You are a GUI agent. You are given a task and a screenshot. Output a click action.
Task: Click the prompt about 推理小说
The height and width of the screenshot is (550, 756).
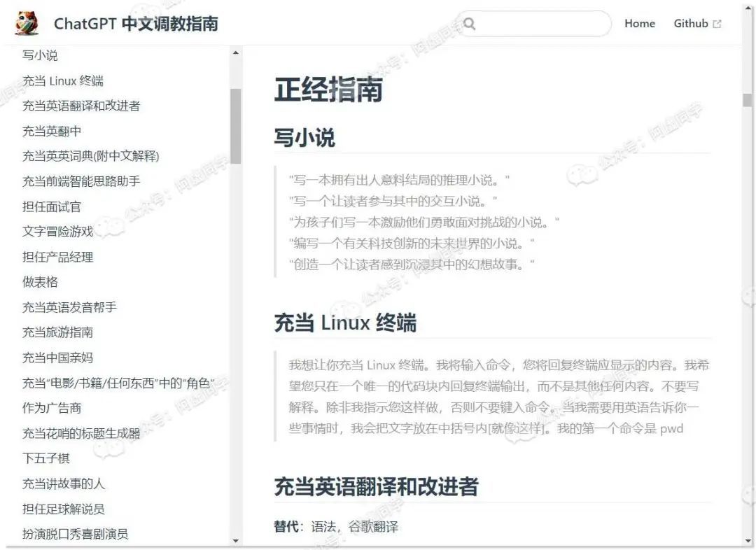pyautogui.click(x=399, y=181)
